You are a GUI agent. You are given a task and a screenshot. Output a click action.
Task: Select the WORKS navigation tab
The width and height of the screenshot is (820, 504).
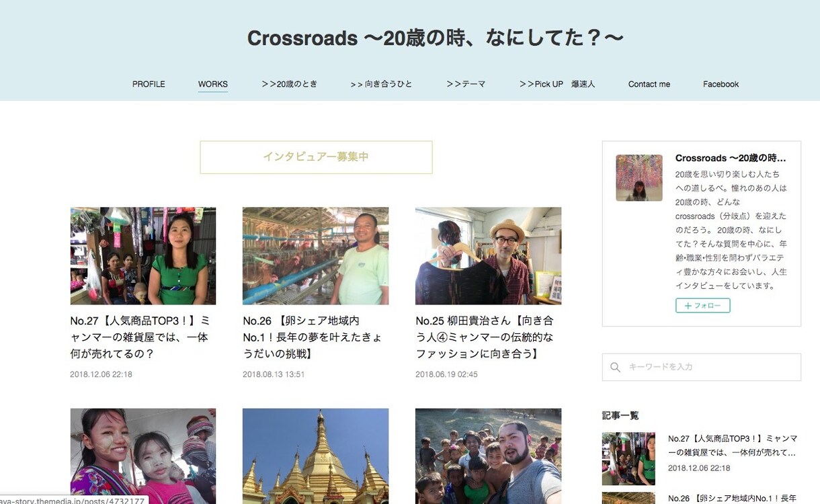point(212,84)
